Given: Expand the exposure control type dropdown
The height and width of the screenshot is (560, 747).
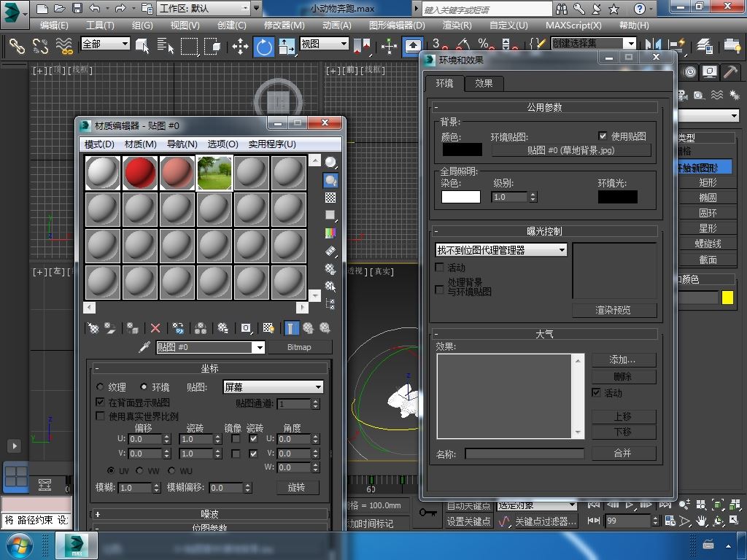Looking at the screenshot, I should 501,250.
